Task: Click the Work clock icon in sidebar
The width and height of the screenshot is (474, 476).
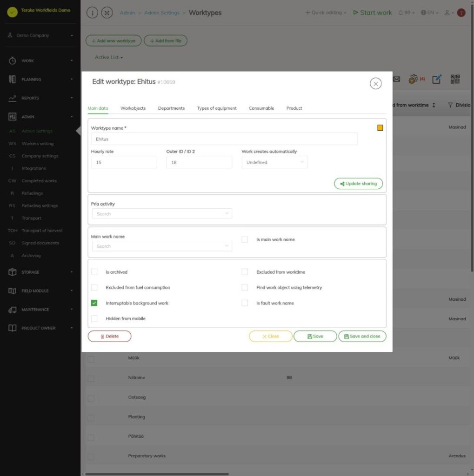Action: (x=12, y=61)
